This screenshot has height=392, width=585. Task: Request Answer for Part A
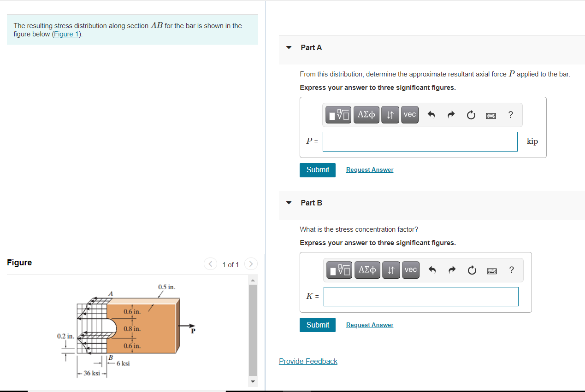point(370,170)
